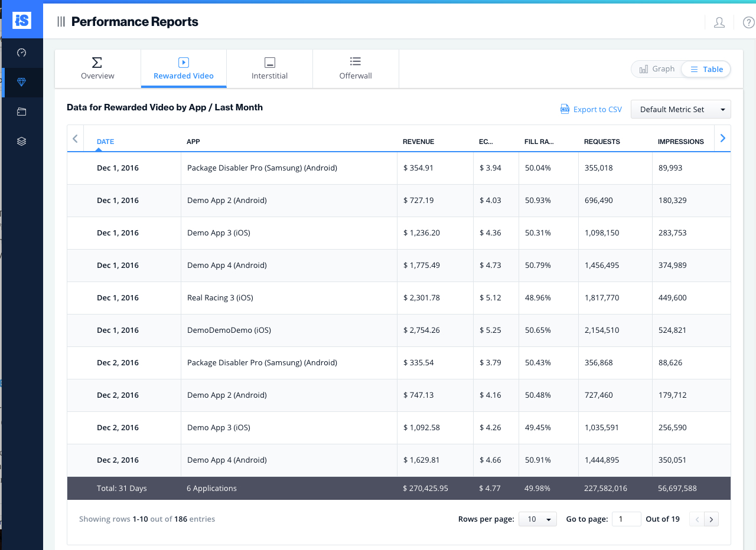Open the Rows per page dropdown

(537, 519)
